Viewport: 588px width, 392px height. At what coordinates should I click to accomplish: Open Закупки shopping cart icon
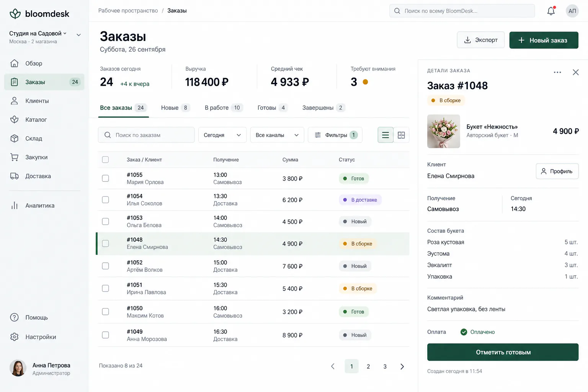pyautogui.click(x=14, y=157)
